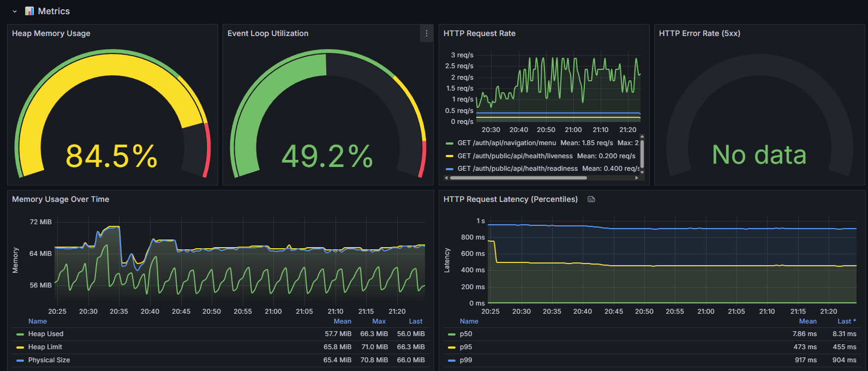Screen dimensions: 868x371
Task: Sort memory legend by Max column
Action: click(x=379, y=321)
